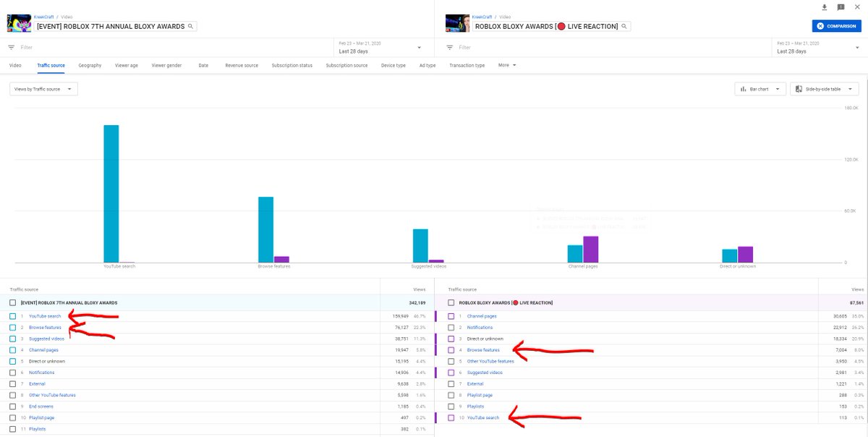Open Other YouTube features link in LIVE REACTION table
This screenshot has height=437, width=868.
[x=490, y=361]
